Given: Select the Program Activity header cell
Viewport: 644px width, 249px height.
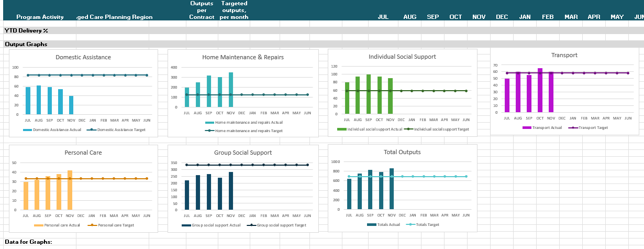Looking at the screenshot, I should click(40, 17).
